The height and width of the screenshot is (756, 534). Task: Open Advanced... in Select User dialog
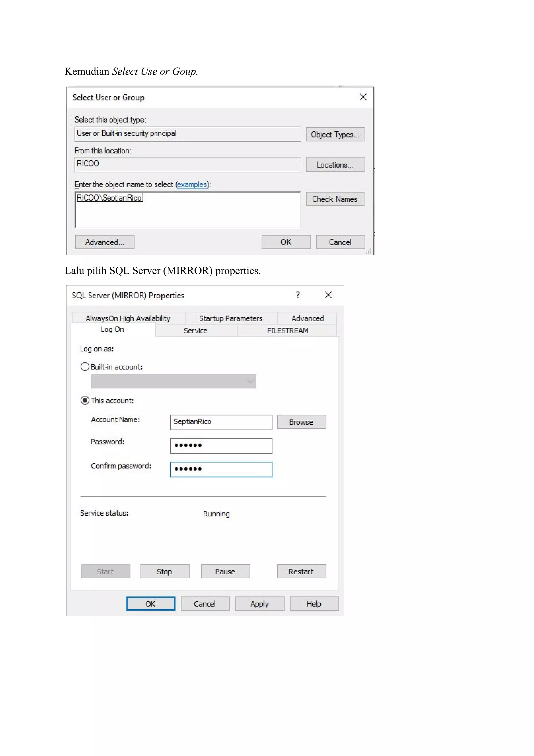(105, 242)
